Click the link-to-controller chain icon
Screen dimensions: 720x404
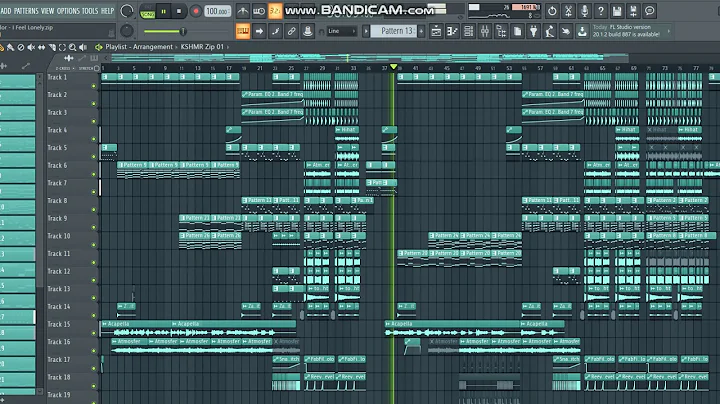click(292, 31)
